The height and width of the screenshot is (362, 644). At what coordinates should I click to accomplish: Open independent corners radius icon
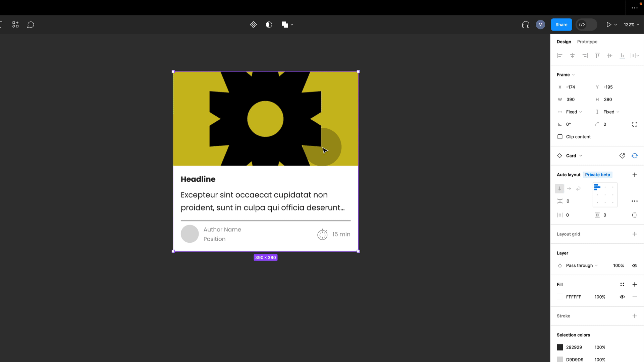[634, 124]
